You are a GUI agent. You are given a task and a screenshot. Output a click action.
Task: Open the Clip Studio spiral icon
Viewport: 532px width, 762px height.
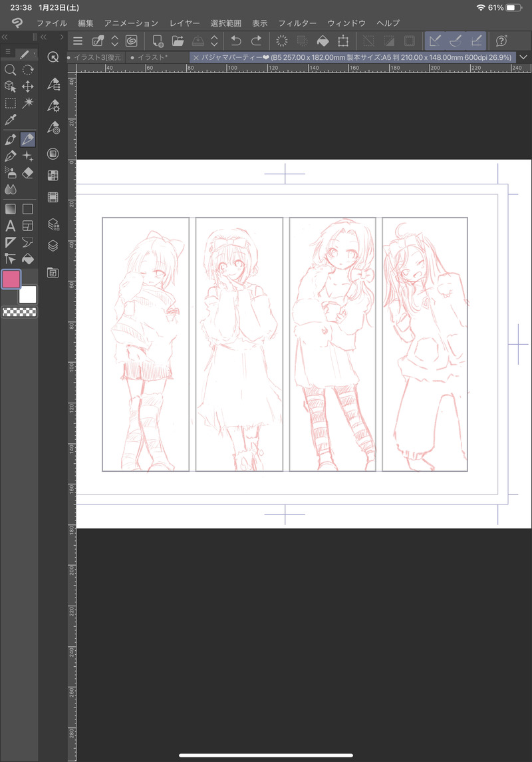[x=131, y=41]
